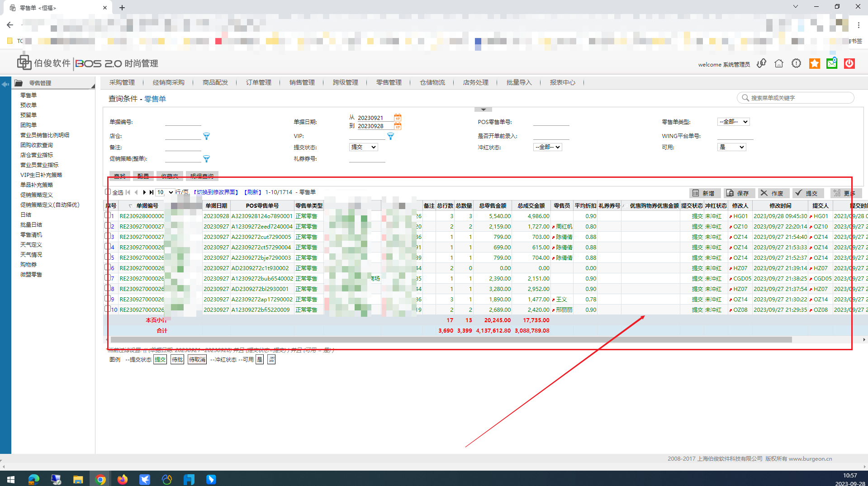This screenshot has width=868, height=486.
Task: Tick checkbox for table row 2
Action: 108,226
